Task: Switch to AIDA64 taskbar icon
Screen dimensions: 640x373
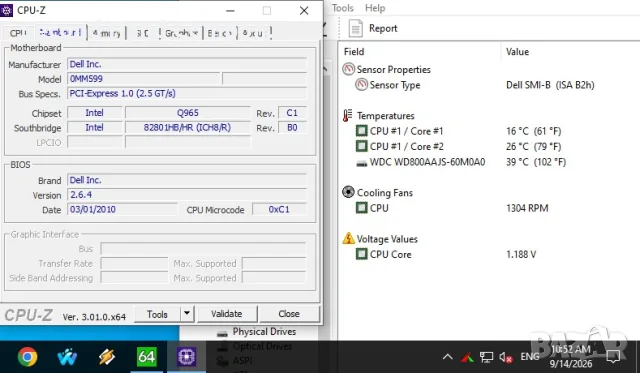Action: 146,357
